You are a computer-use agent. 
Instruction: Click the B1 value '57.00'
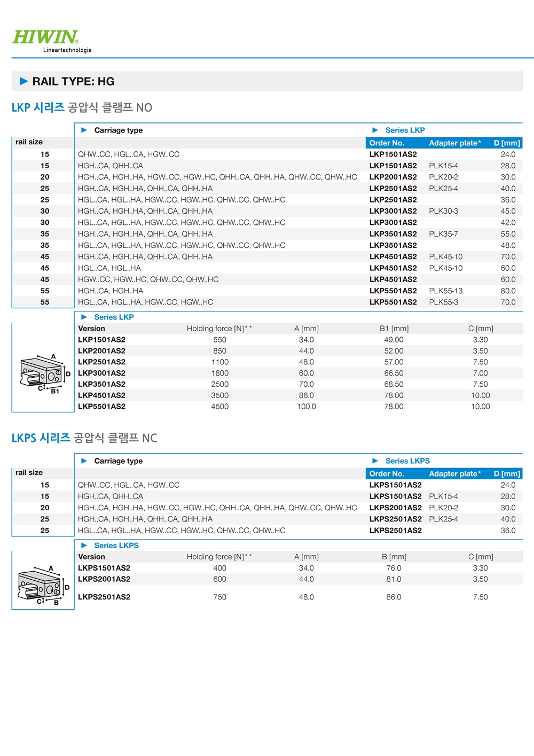(x=394, y=362)
